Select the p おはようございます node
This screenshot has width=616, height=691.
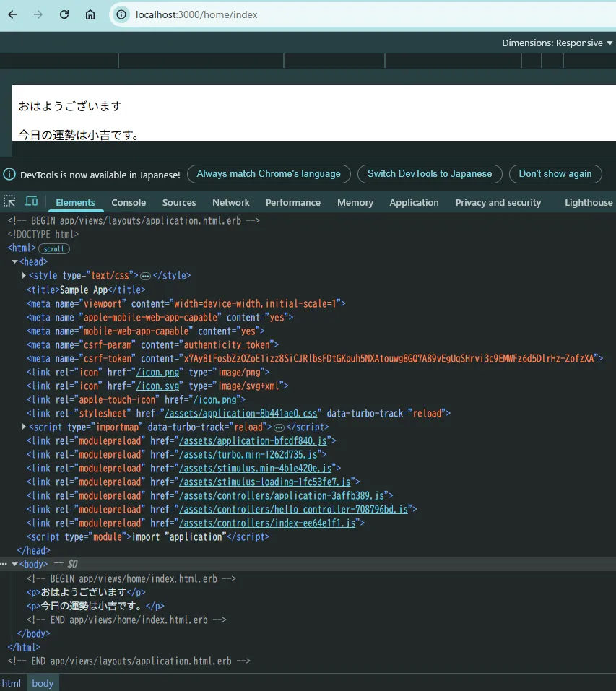86,592
